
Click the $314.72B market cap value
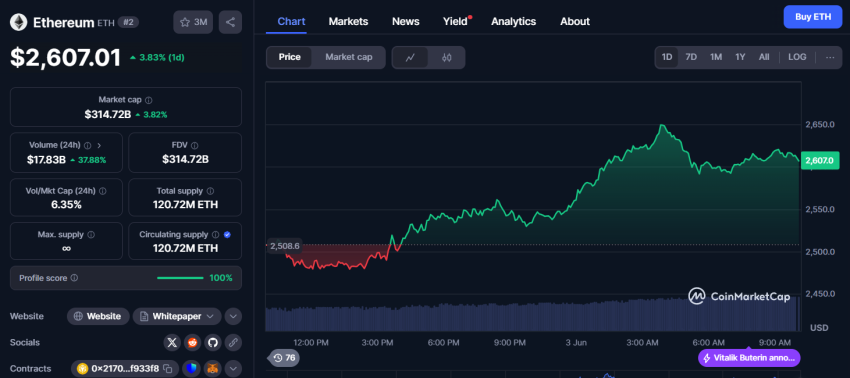tap(107, 114)
